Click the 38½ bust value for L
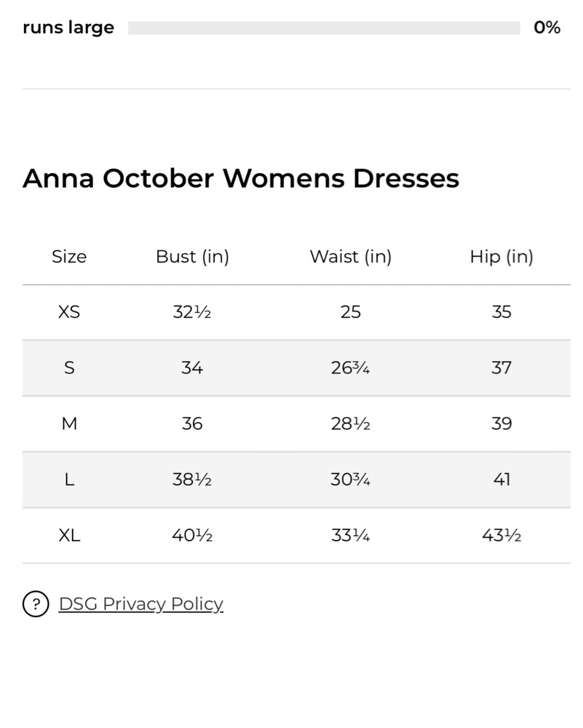This screenshot has width=583, height=728. (192, 480)
